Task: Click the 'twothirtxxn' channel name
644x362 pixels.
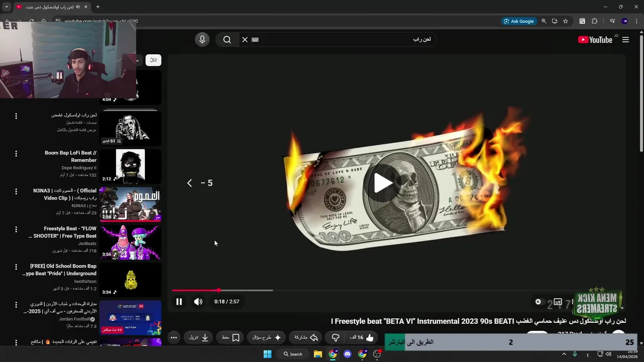Action: 85,281
